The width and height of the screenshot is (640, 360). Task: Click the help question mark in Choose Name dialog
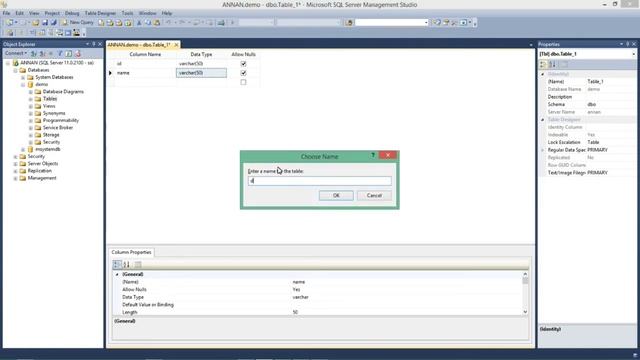[373, 155]
